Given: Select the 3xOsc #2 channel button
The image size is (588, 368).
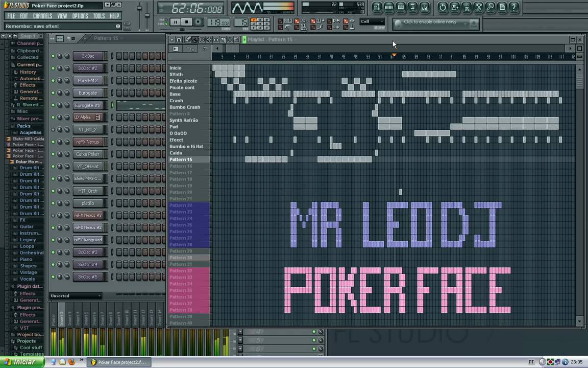Looking at the screenshot, I should point(88,68).
